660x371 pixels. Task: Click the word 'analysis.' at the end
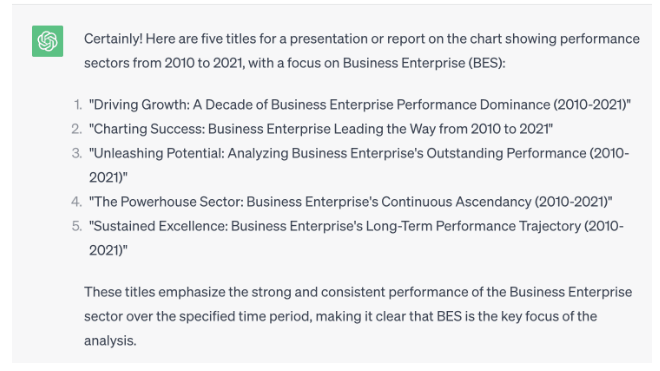(x=110, y=341)
